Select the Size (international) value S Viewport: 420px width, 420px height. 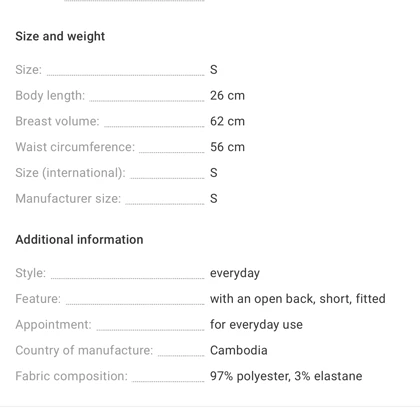click(x=214, y=173)
